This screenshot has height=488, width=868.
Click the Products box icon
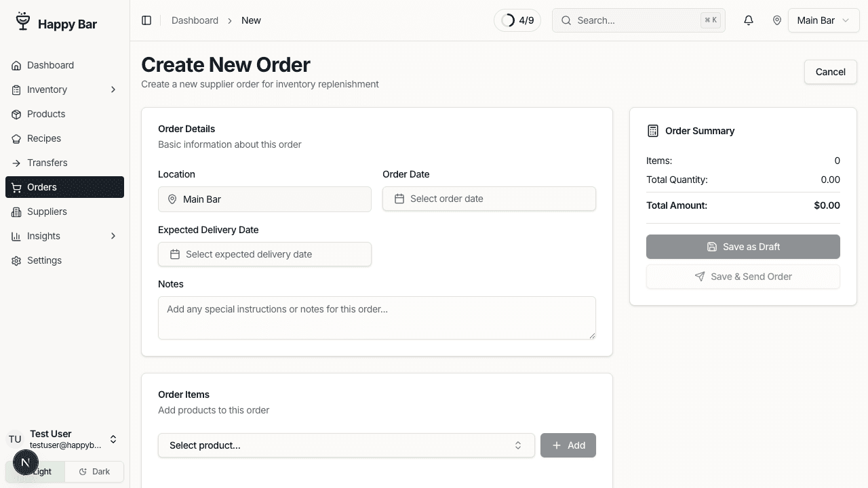(16, 114)
